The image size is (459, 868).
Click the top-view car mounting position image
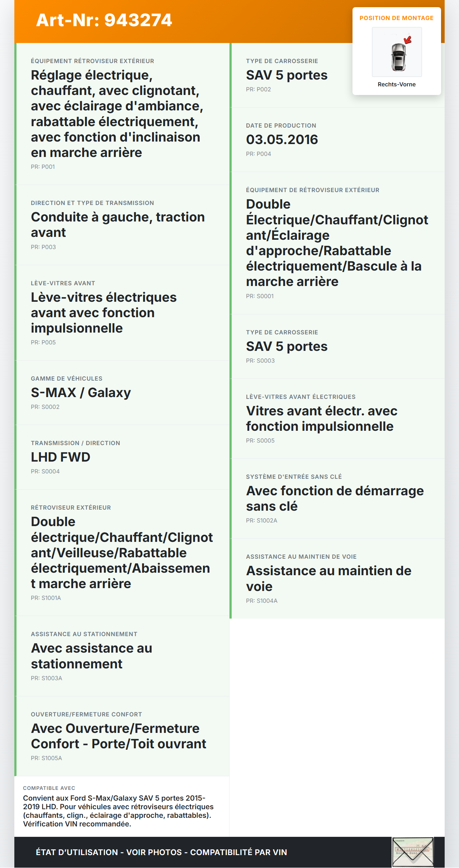click(397, 52)
